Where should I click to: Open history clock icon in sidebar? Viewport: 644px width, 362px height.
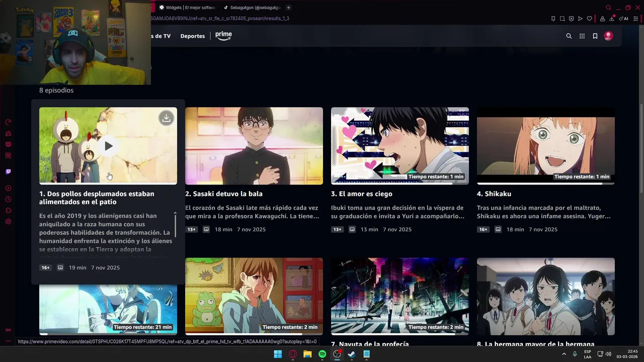(x=8, y=199)
